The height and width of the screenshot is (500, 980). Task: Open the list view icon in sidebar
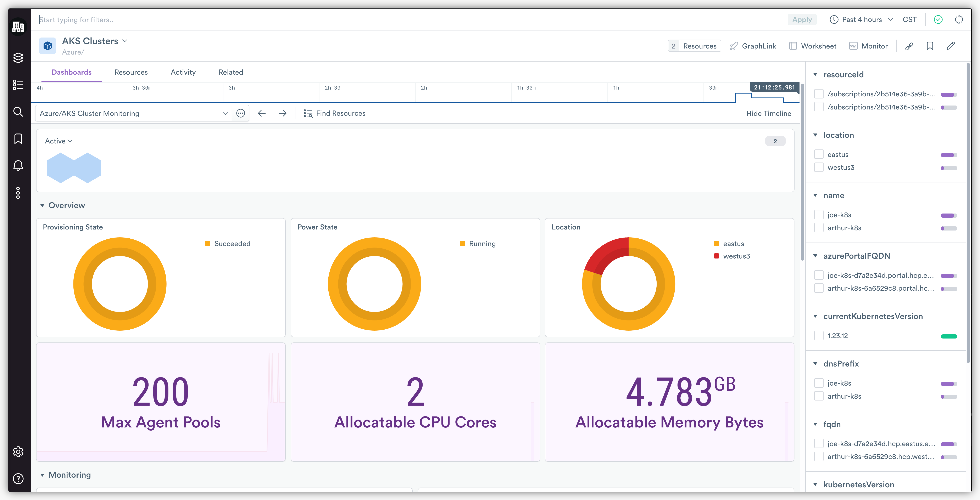click(18, 84)
